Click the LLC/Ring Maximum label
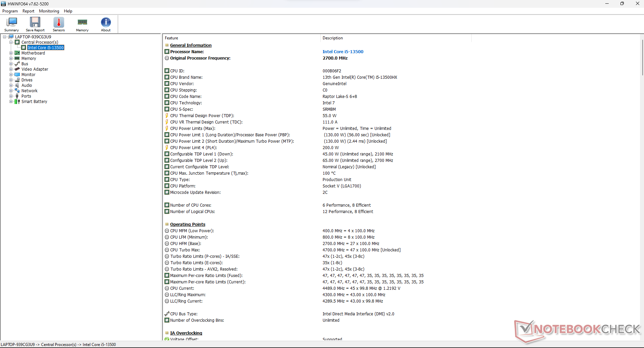This screenshot has height=348, width=644. pyautogui.click(x=188, y=295)
